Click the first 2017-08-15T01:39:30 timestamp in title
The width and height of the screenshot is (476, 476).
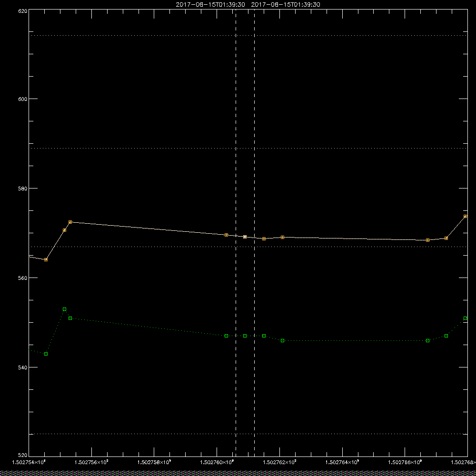click(x=210, y=5)
